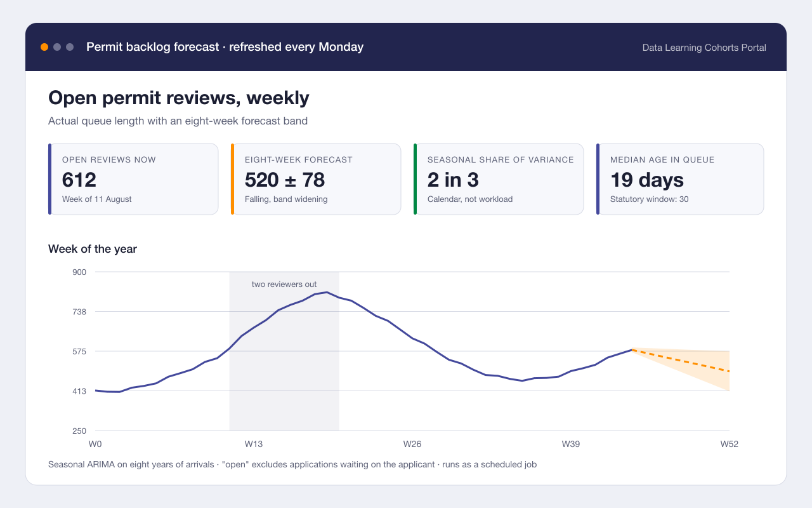Screen dimensions: 812x508
Task: Open the Data Learning Cohorts Portal link
Action: pos(704,48)
